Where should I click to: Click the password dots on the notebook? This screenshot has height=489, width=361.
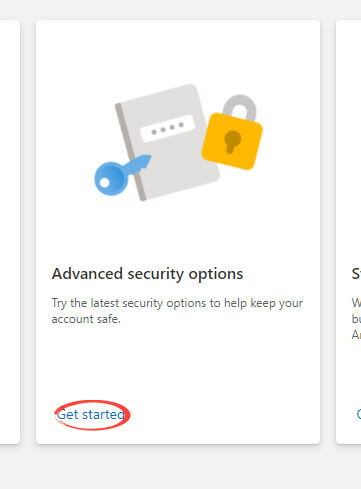[167, 128]
